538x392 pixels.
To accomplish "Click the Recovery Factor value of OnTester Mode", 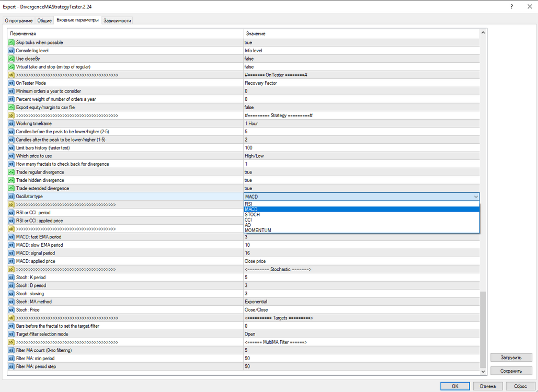I will [x=261, y=83].
